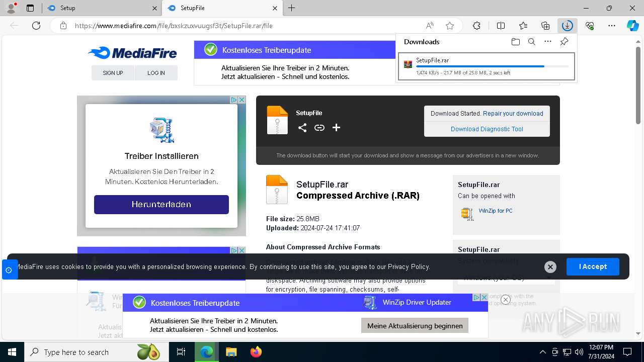Open cookie settings side icon
The height and width of the screenshot is (362, 644).
(9, 270)
